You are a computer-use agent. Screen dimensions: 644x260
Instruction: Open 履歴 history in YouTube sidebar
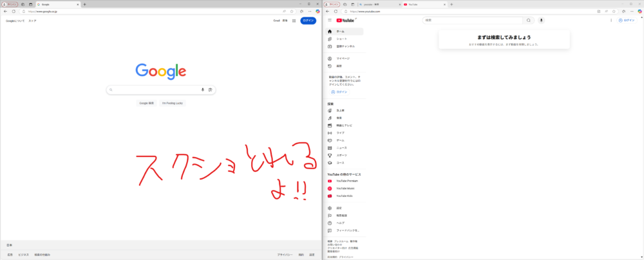point(344,66)
